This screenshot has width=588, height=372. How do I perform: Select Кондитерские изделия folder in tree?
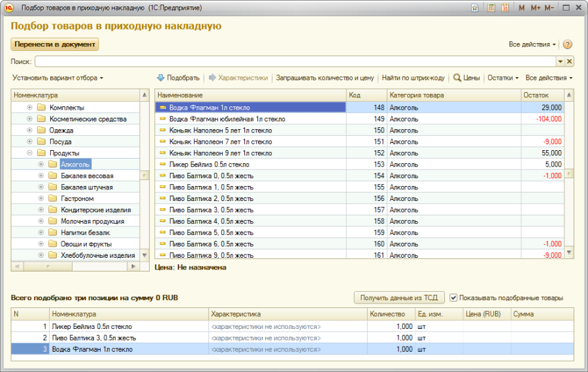click(95, 209)
